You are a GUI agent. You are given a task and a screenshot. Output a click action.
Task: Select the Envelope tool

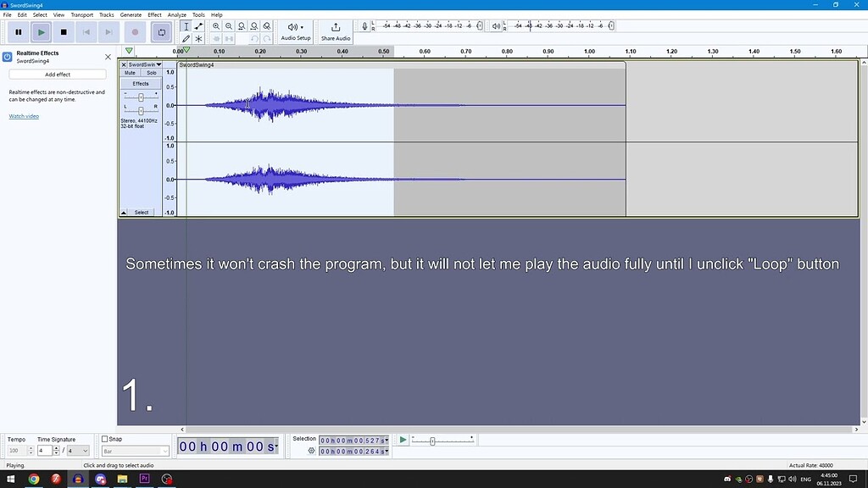pyautogui.click(x=198, y=26)
